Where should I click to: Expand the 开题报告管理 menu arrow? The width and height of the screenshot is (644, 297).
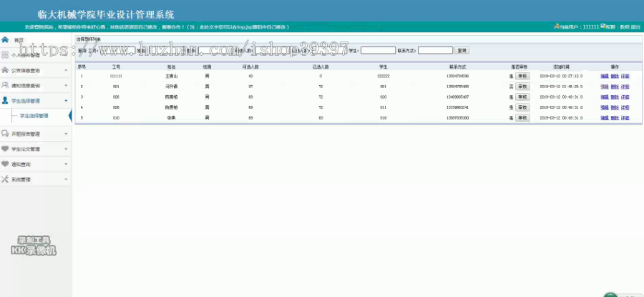pyautogui.click(x=66, y=135)
